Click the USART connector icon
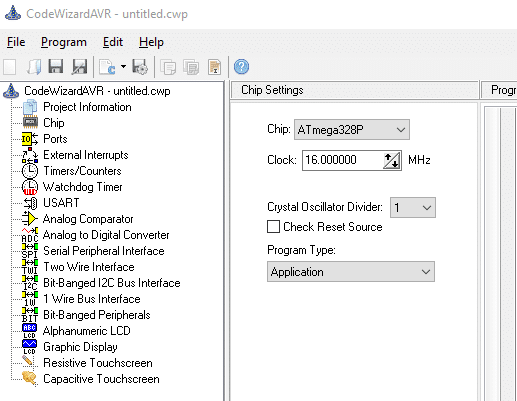This screenshot has height=401, width=517. [x=30, y=203]
